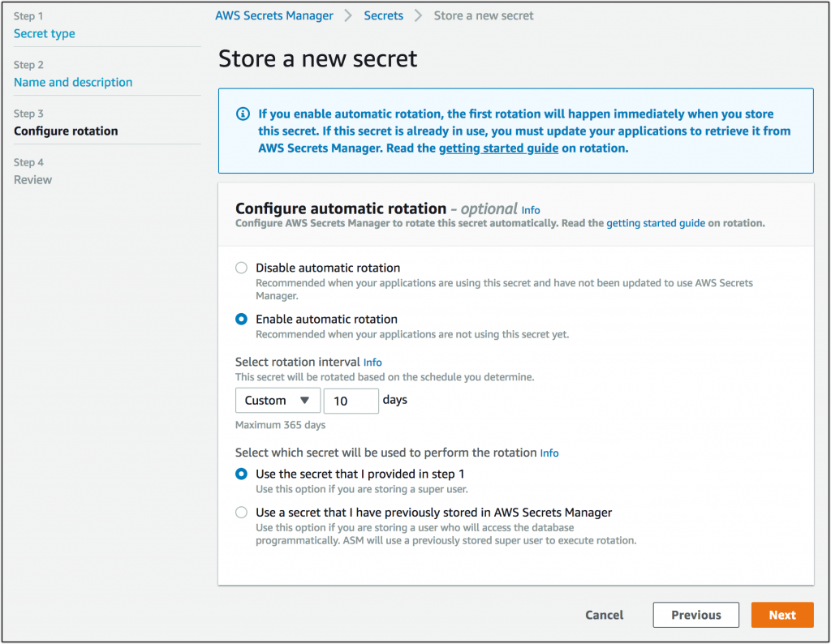Click the Previous button
The image size is (831, 644).
tap(695, 615)
